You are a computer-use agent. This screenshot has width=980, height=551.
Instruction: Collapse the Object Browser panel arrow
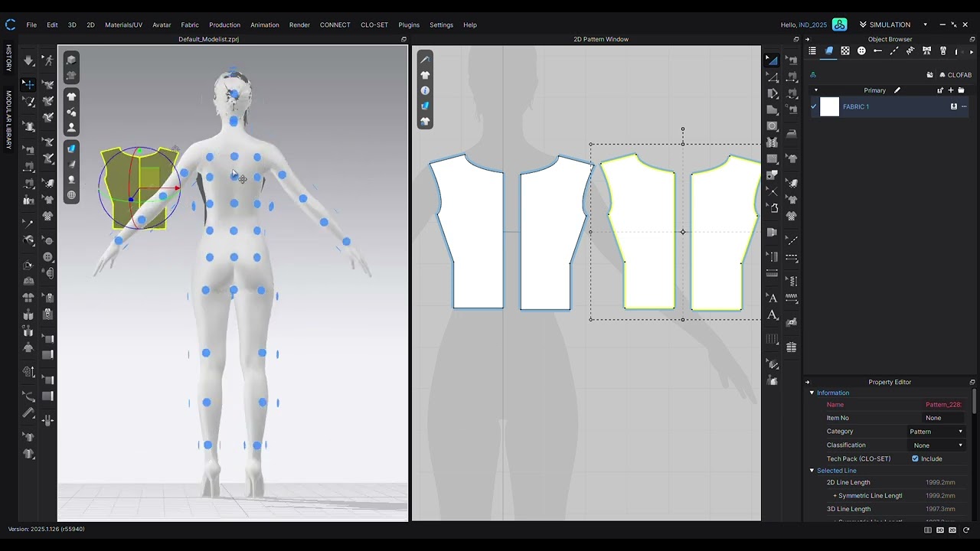pyautogui.click(x=807, y=39)
